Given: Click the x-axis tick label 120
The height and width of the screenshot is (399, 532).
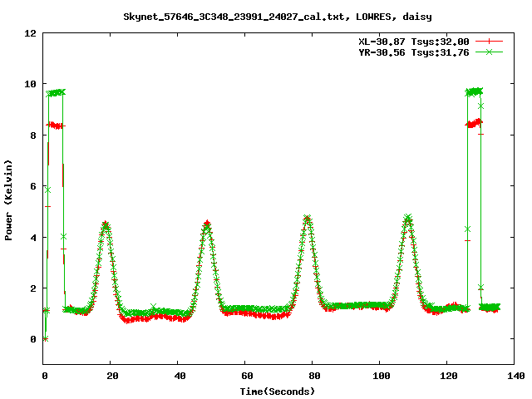Looking at the screenshot, I should (x=449, y=376).
